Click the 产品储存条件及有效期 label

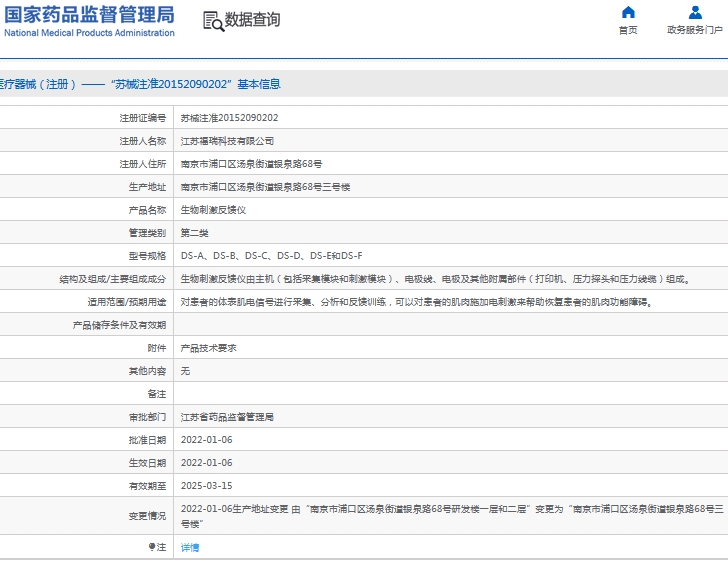click(119, 325)
